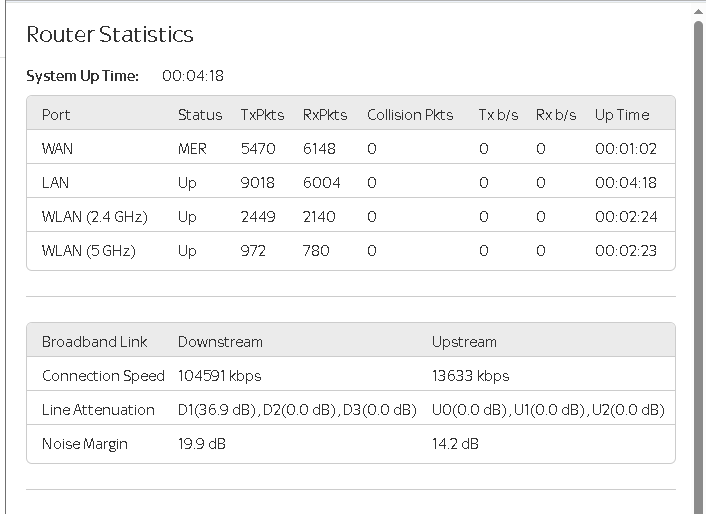Click the Upstream column header
Screen dimensions: 706x514
pos(464,342)
